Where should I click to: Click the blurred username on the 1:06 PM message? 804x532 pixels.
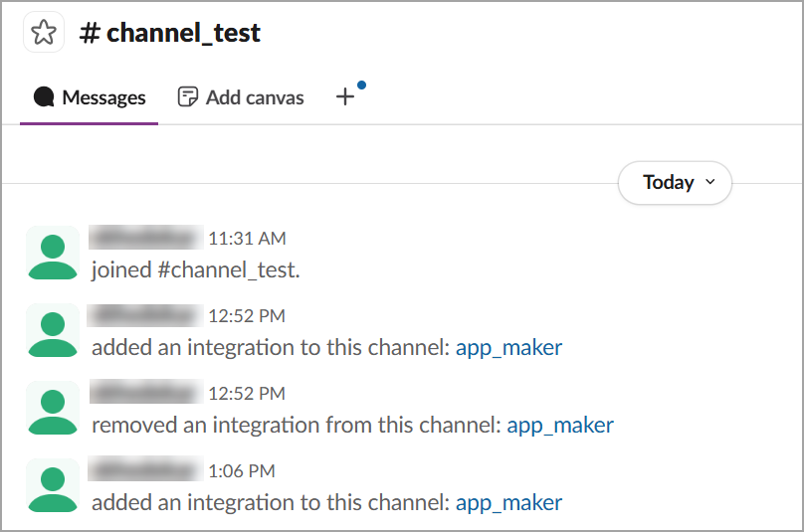[x=145, y=470]
